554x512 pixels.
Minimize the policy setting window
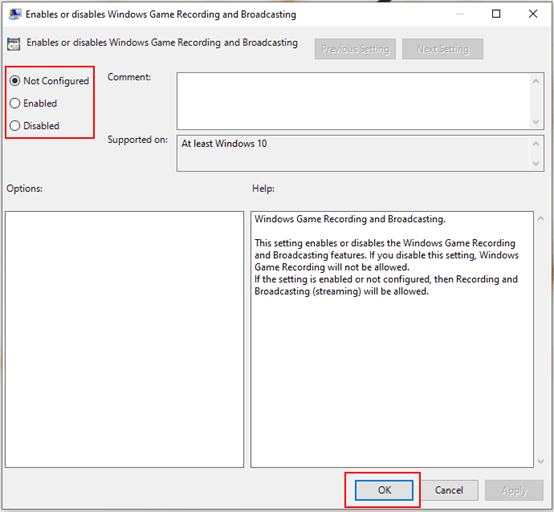pyautogui.click(x=460, y=14)
